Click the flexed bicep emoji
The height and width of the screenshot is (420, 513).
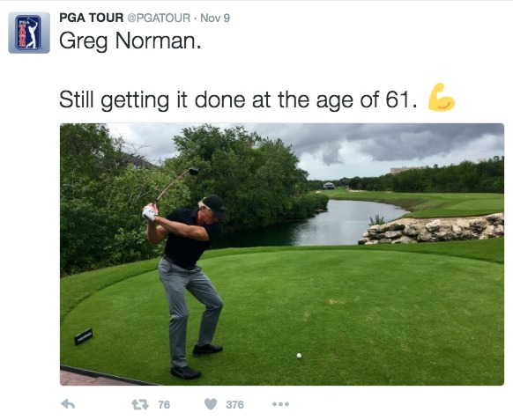[441, 98]
